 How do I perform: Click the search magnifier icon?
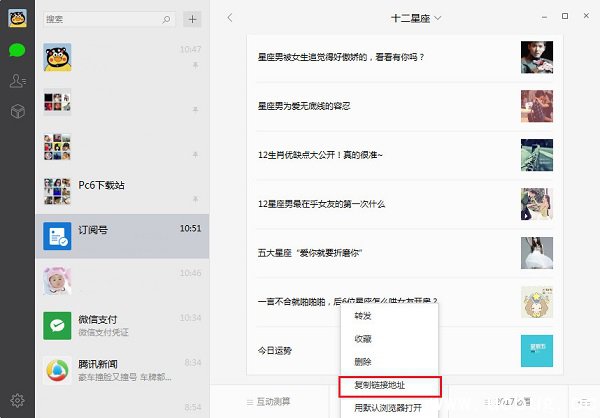pos(166,19)
